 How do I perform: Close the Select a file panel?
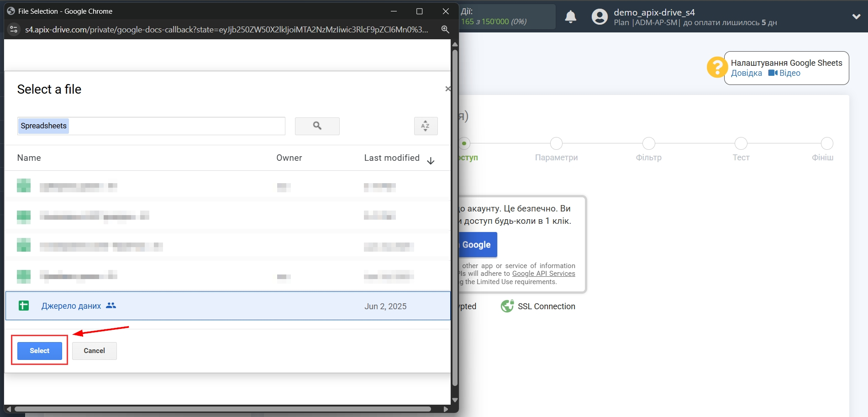coord(448,89)
